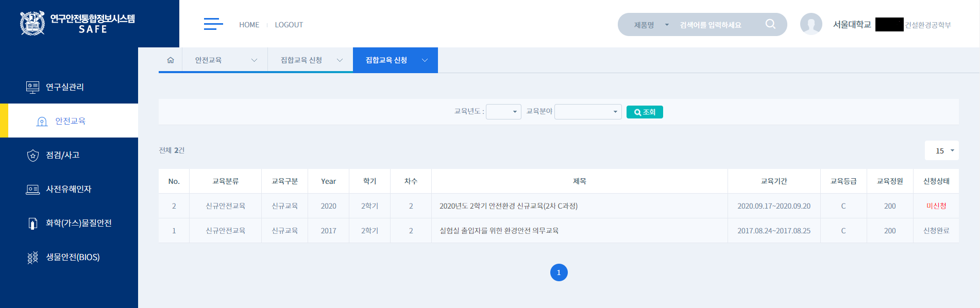Expand the 안전교육 breadcrumb dropdown
The height and width of the screenshot is (308, 980).
[x=225, y=60]
